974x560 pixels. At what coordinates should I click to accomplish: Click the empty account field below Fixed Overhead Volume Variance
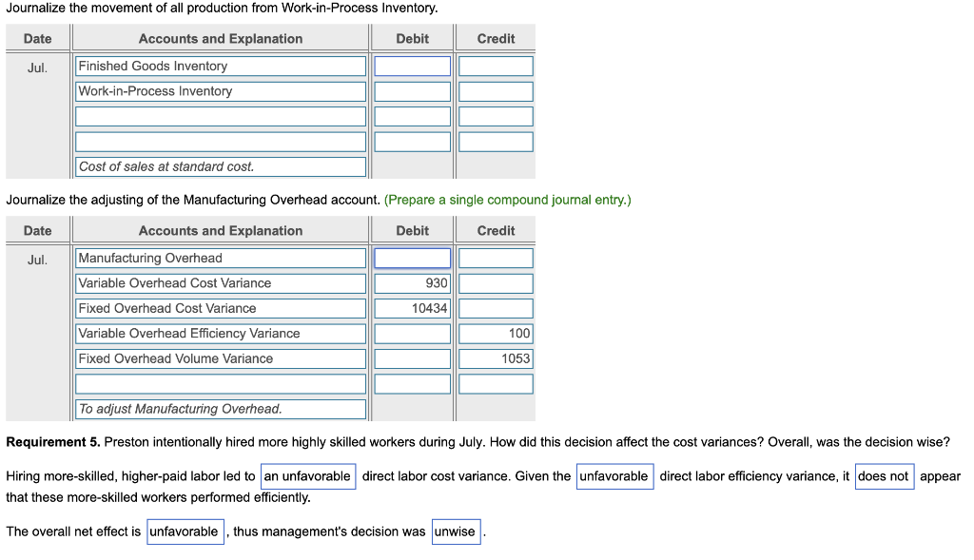(x=220, y=382)
